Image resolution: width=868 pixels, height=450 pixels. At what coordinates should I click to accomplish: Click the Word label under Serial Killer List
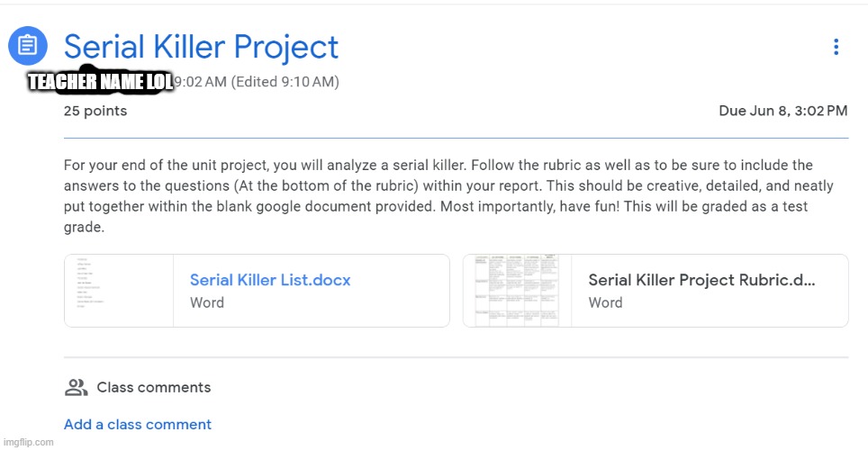[x=207, y=302]
